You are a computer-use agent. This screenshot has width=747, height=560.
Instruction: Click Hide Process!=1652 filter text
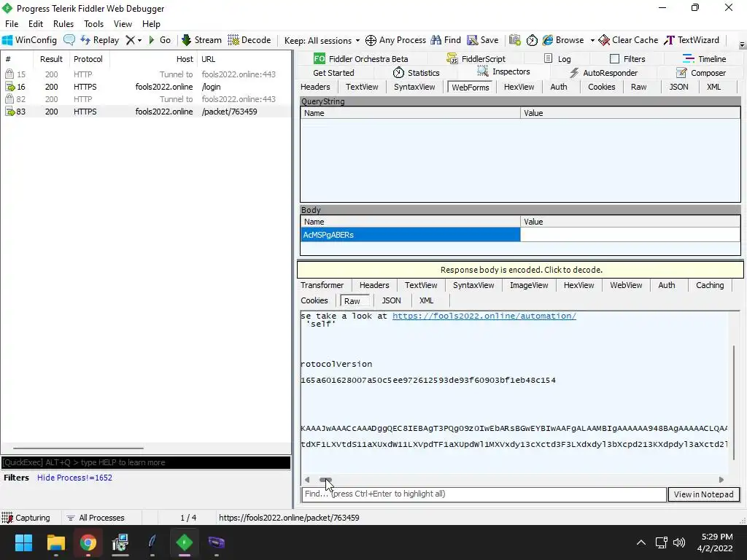(x=75, y=478)
